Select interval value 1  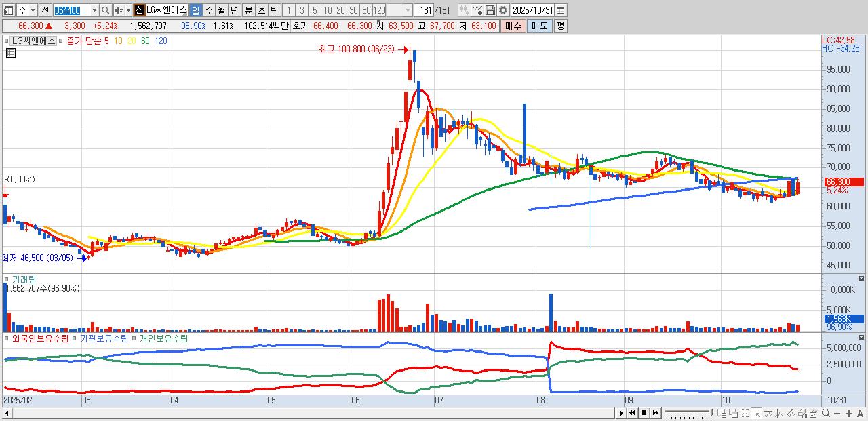[x=288, y=10]
